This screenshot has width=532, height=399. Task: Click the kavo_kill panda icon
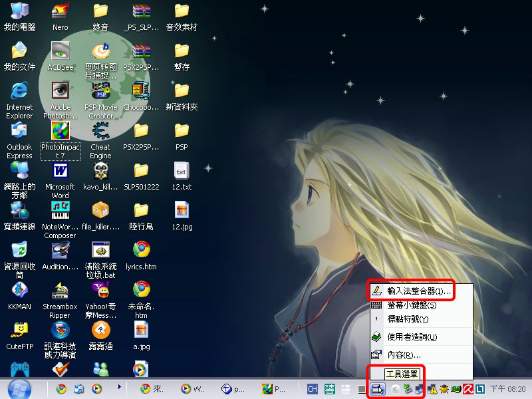click(100, 176)
